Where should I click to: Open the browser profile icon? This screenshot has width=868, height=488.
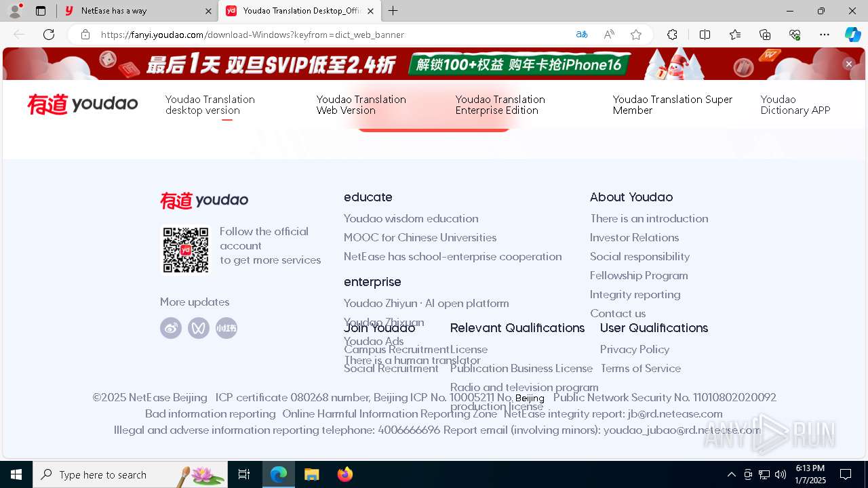(x=15, y=11)
